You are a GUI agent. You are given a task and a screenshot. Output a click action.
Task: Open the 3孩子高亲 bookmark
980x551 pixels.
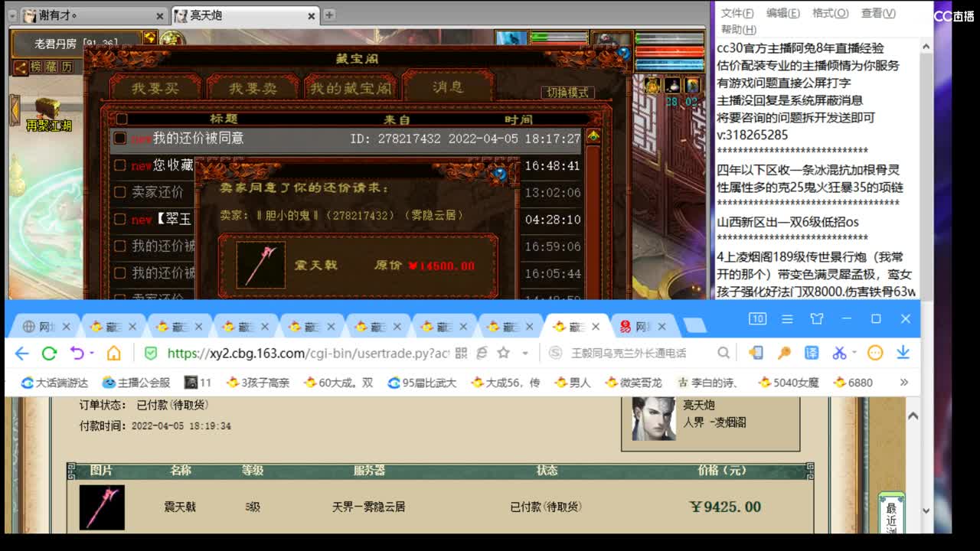257,382
